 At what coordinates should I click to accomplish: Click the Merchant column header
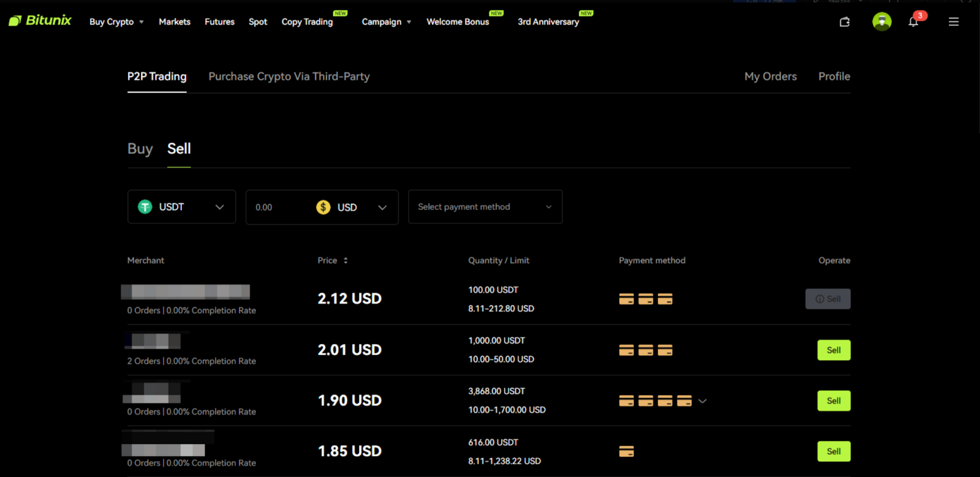tap(146, 260)
